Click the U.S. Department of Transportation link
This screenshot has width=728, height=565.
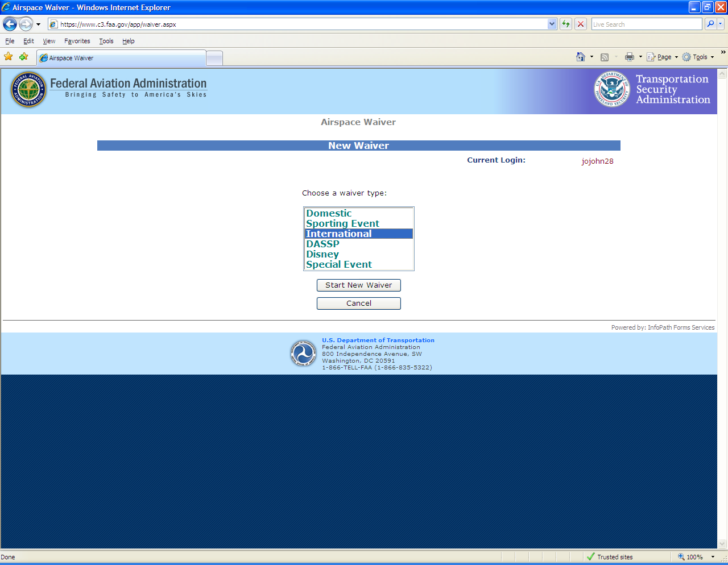378,340
